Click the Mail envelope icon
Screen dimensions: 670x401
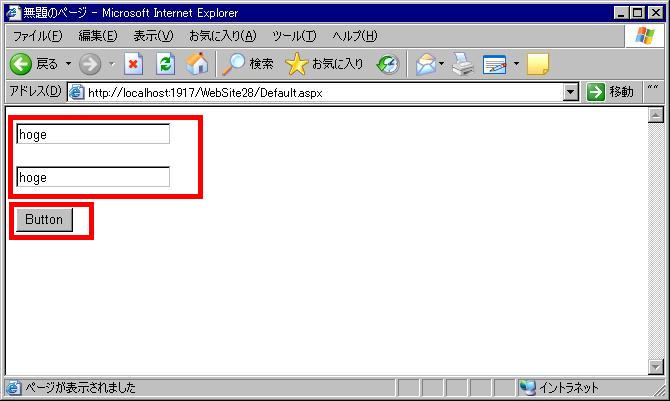[x=426, y=64]
